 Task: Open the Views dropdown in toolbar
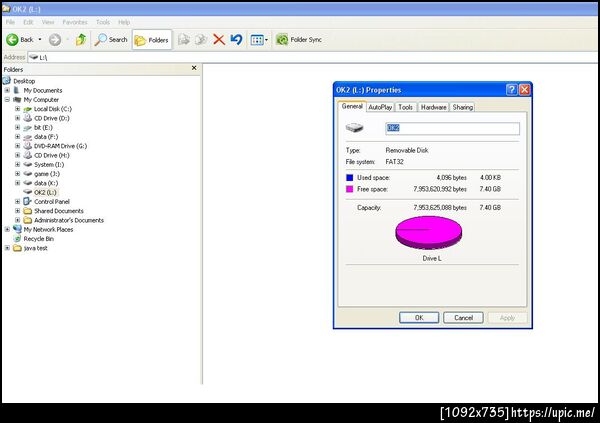click(259, 39)
